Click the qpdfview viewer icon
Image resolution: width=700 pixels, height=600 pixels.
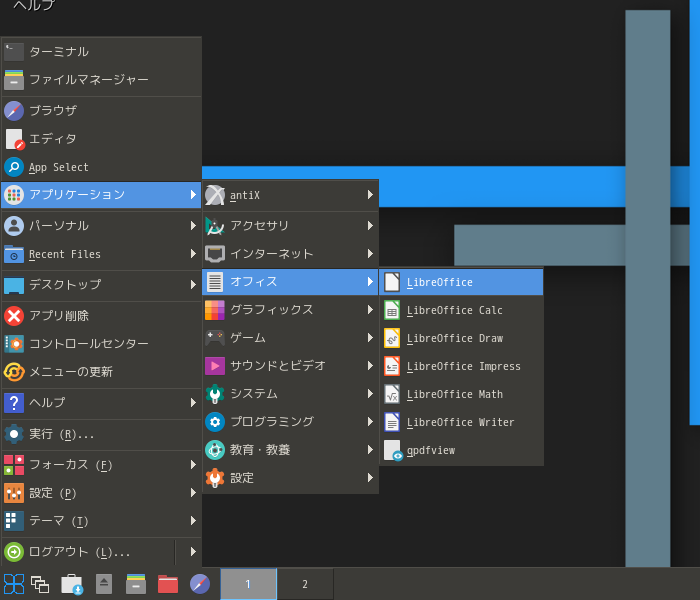pyautogui.click(x=393, y=450)
